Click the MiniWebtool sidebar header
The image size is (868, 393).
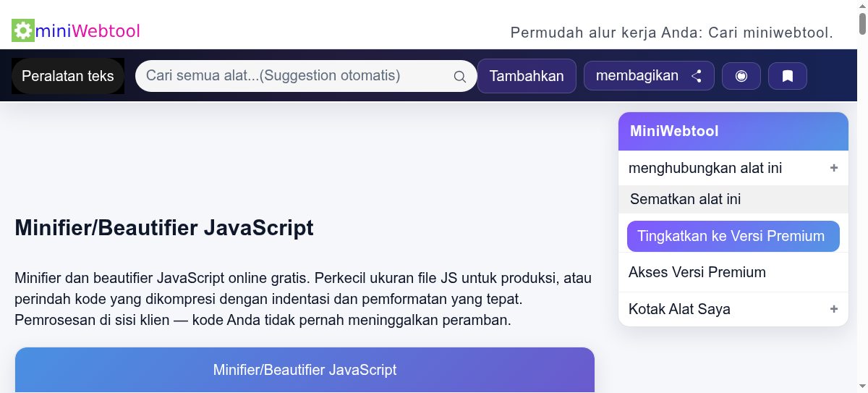733,131
